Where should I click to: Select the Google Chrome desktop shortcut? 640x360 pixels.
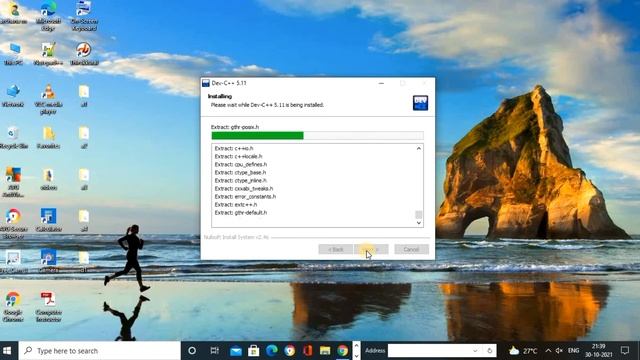[x=13, y=307]
